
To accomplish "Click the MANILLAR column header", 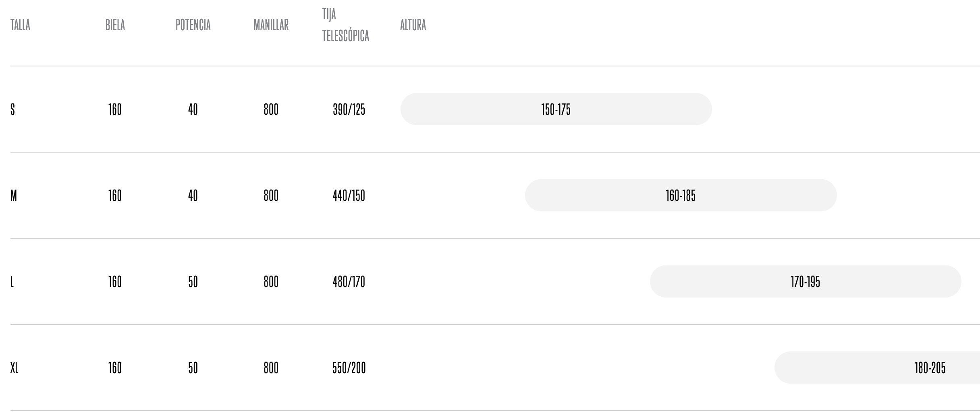I will coord(271,25).
